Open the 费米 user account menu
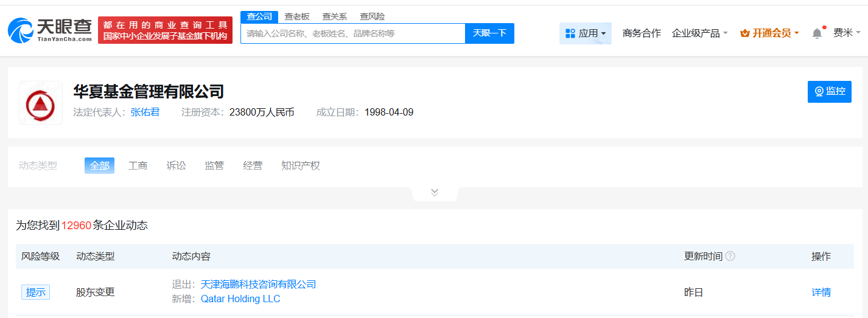 point(846,33)
